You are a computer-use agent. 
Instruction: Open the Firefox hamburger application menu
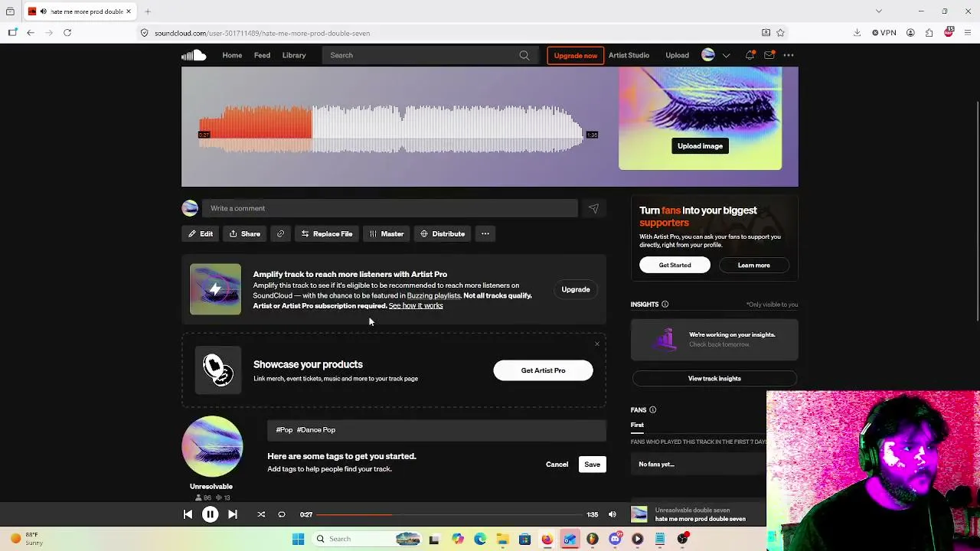coord(968,33)
